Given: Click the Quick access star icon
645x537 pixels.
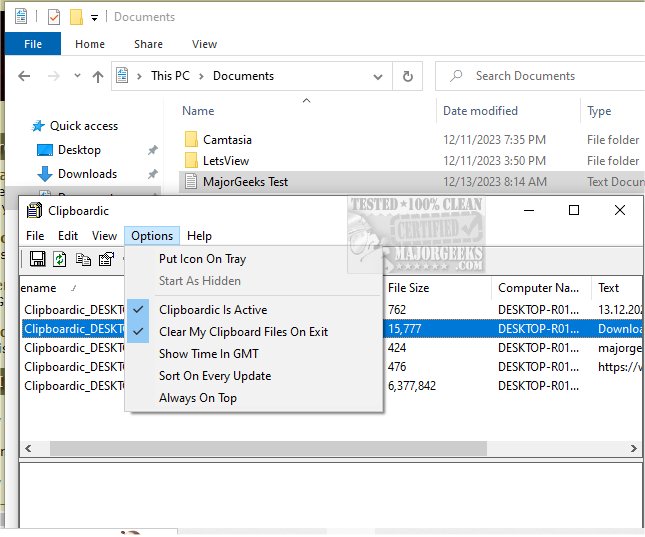Looking at the screenshot, I should pyautogui.click(x=38, y=126).
